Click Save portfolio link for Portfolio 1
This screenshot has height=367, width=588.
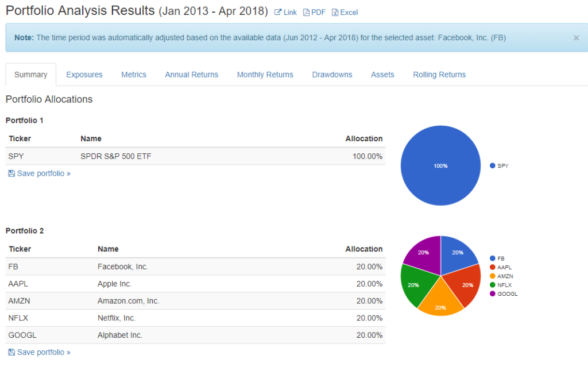(x=44, y=173)
